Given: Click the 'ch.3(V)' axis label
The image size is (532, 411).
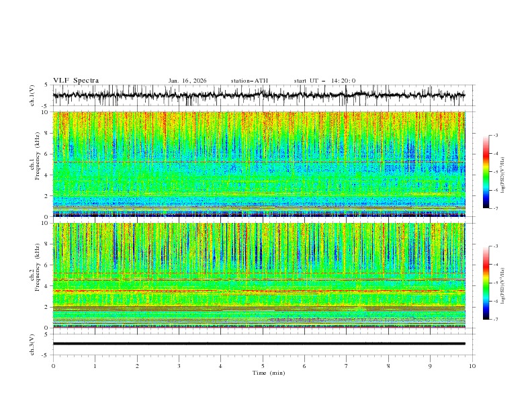Looking at the screenshot, I should click(x=32, y=345).
